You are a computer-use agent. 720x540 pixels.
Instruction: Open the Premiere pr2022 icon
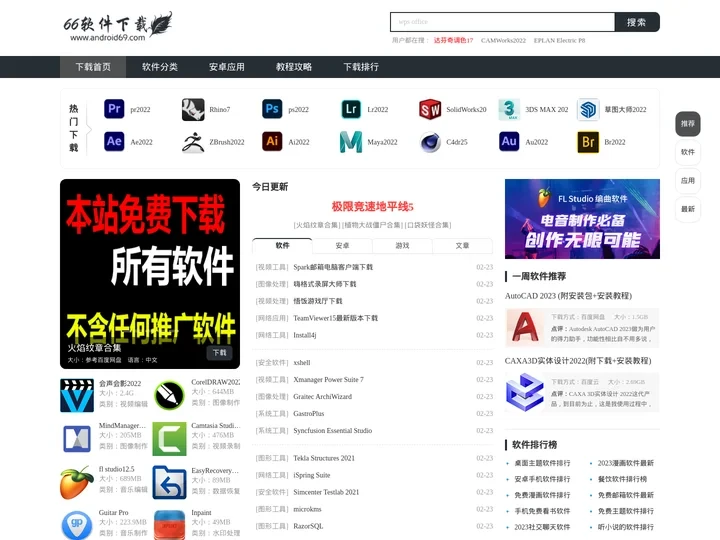(x=114, y=109)
